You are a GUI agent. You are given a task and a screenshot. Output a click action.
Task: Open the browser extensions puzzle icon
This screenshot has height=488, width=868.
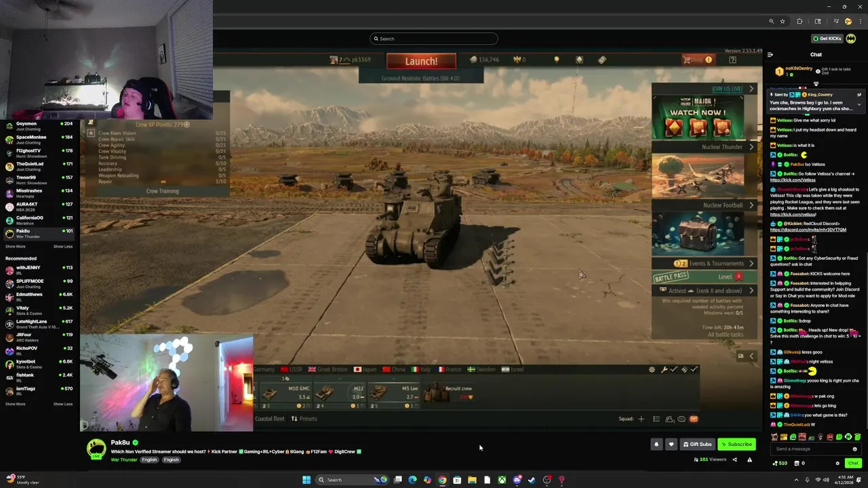coord(800,22)
